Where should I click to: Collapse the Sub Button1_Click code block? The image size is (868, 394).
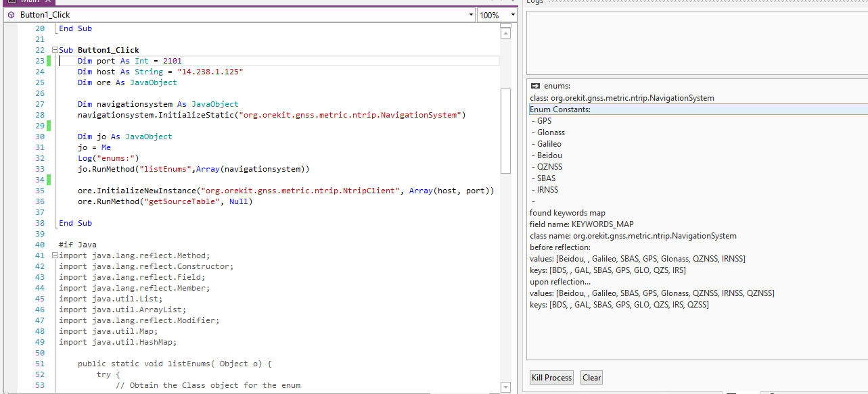[55, 50]
